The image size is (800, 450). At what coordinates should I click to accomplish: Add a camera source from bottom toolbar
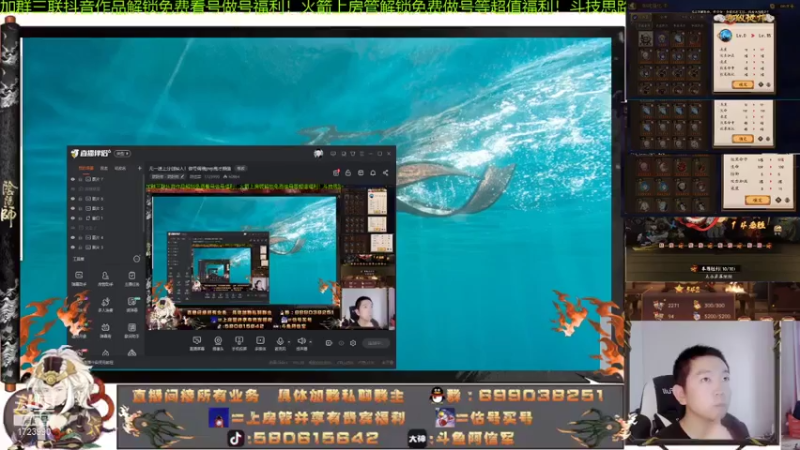point(218,343)
